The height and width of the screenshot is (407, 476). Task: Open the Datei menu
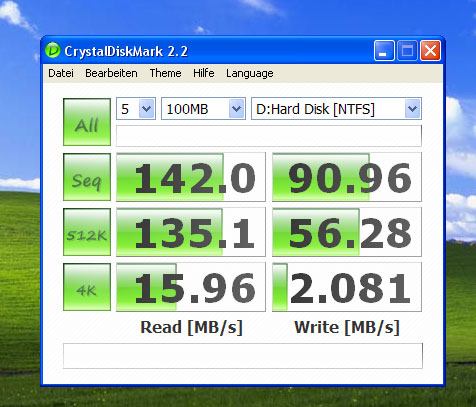click(x=61, y=73)
